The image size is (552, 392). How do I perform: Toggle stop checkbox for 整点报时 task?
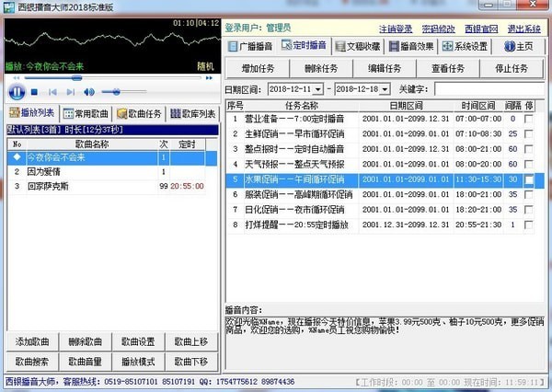(528, 149)
